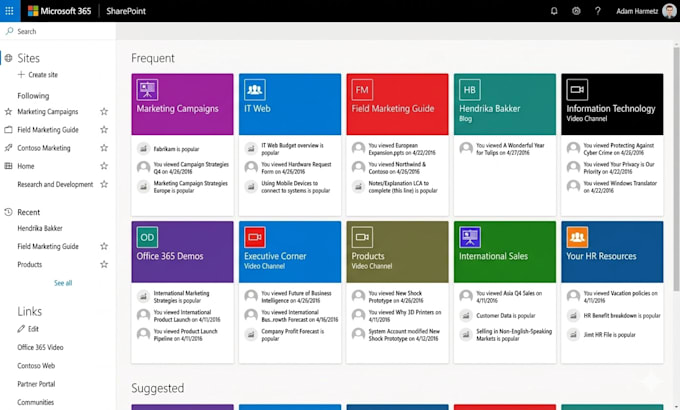Open 'You viewed Protecting Against Cyber Crime'
This screenshot has width=680, height=410.
tap(618, 149)
